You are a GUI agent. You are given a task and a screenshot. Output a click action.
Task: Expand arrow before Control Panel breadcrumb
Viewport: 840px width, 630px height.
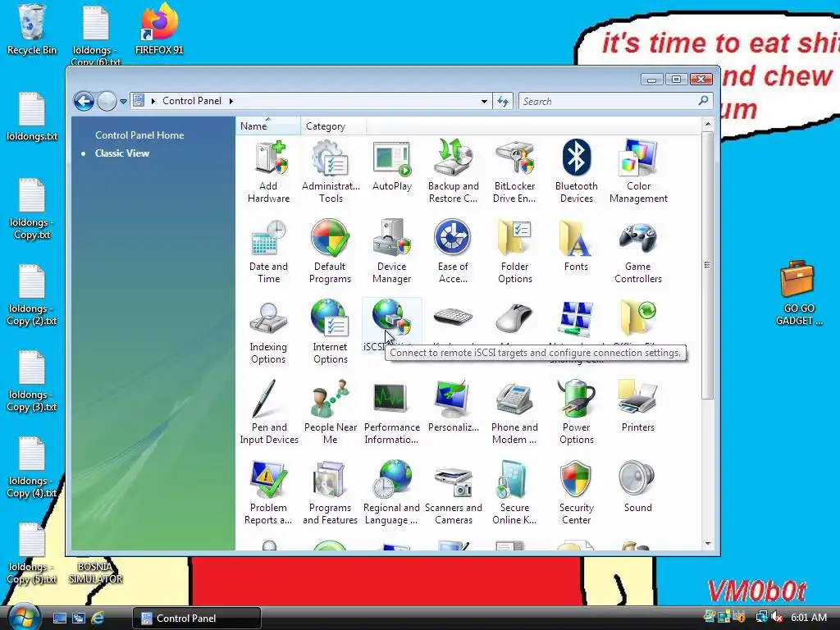pos(153,101)
